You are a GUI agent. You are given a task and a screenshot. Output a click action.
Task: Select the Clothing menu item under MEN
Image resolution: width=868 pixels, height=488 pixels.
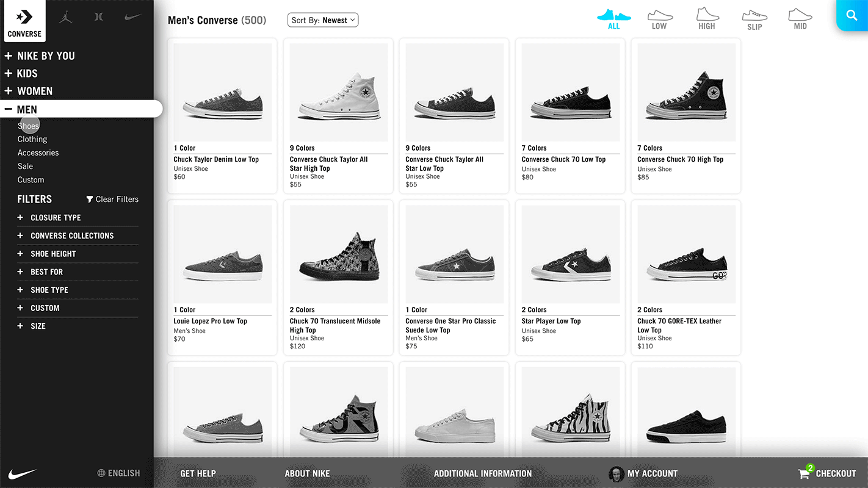point(32,139)
